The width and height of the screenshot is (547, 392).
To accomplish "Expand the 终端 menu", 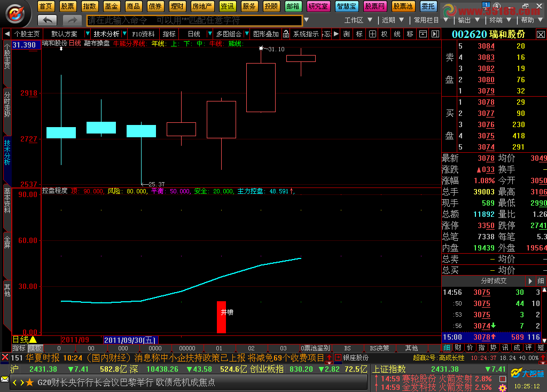I will click(x=500, y=20).
